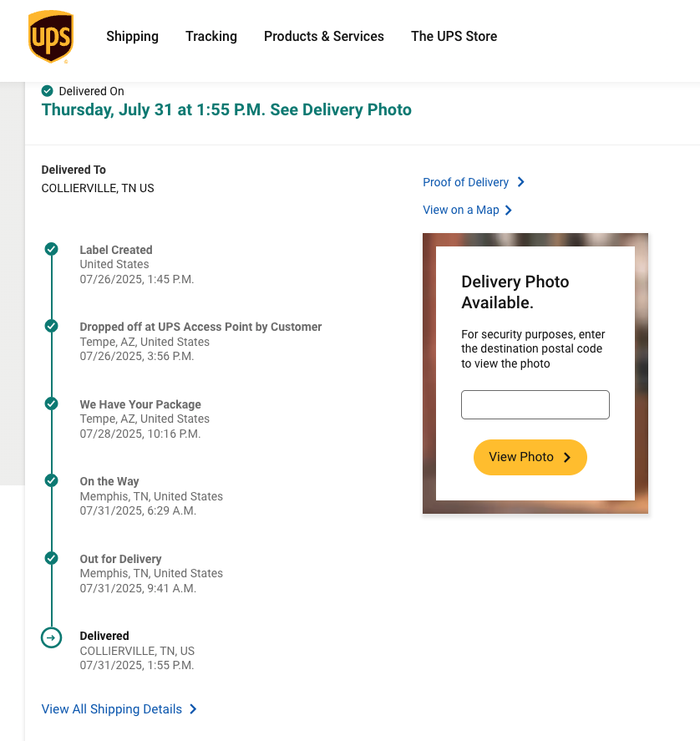
Task: Open The UPS Store menu
Action: [454, 37]
